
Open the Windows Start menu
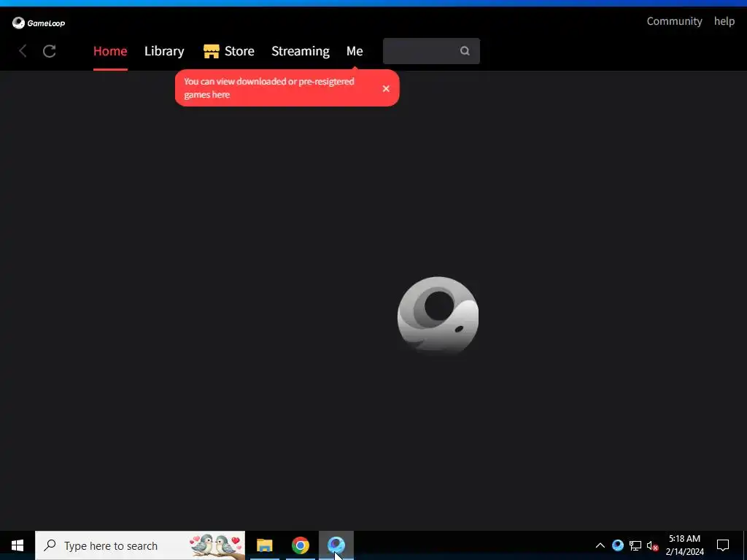(x=18, y=545)
